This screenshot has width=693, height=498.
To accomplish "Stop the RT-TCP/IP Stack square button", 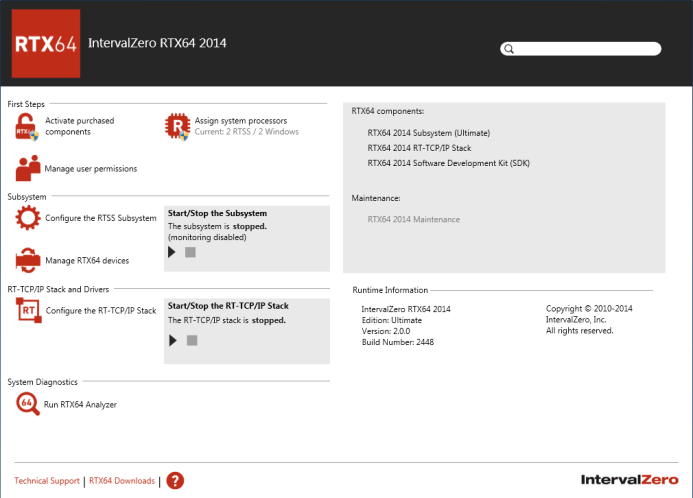I will pos(192,340).
